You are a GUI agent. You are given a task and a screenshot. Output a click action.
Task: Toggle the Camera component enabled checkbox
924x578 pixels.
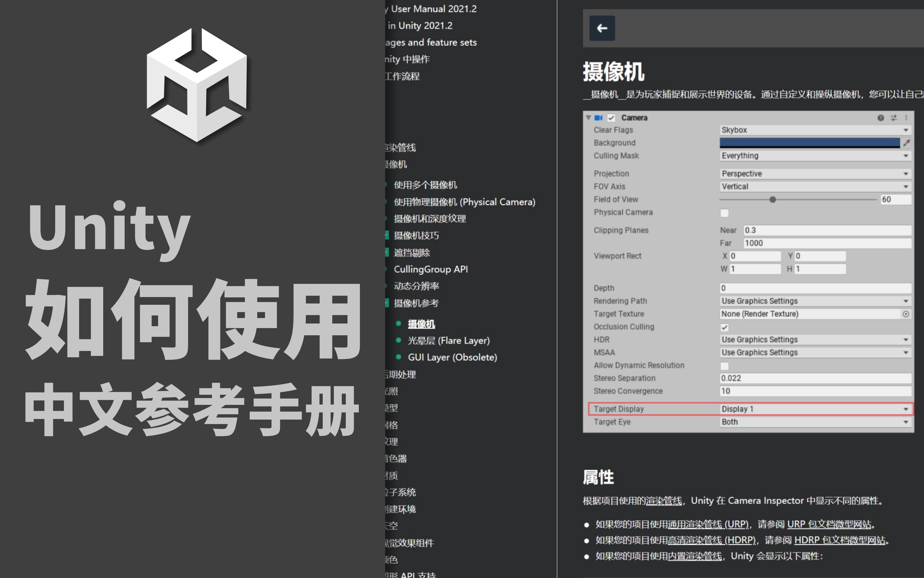coord(611,118)
